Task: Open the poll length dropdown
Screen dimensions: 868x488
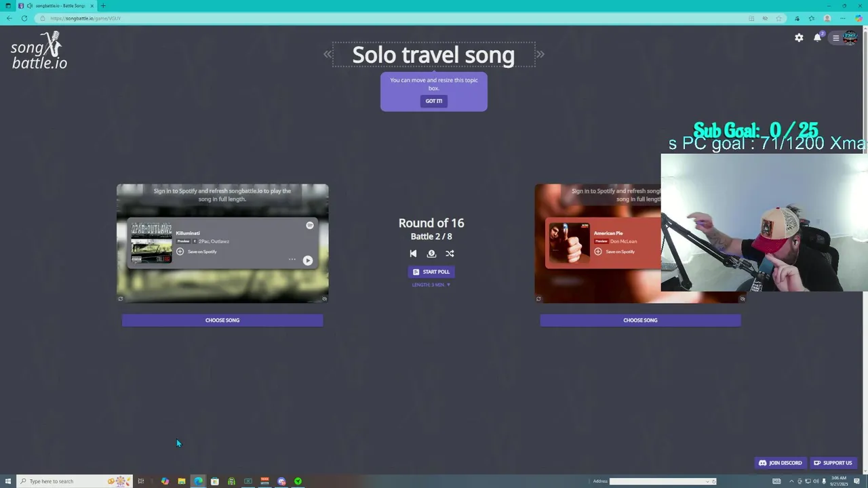Action: pyautogui.click(x=431, y=285)
